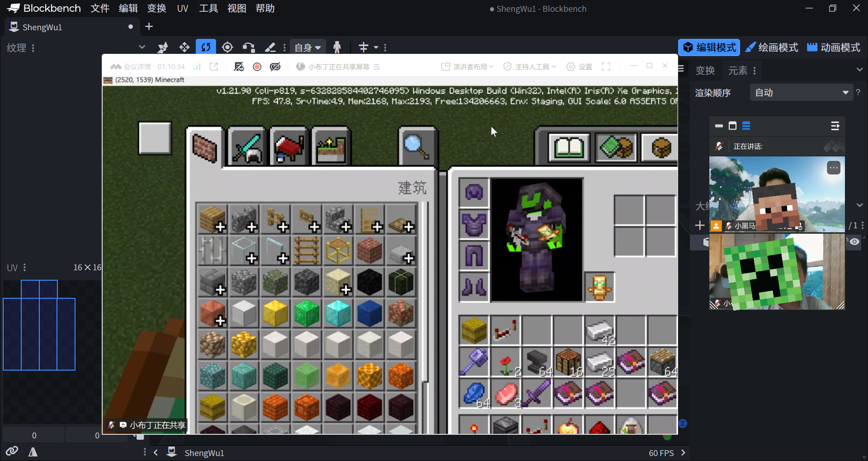Open the 自动 render order dropdown
Image resolution: width=868 pixels, height=461 pixels.
coord(801,93)
